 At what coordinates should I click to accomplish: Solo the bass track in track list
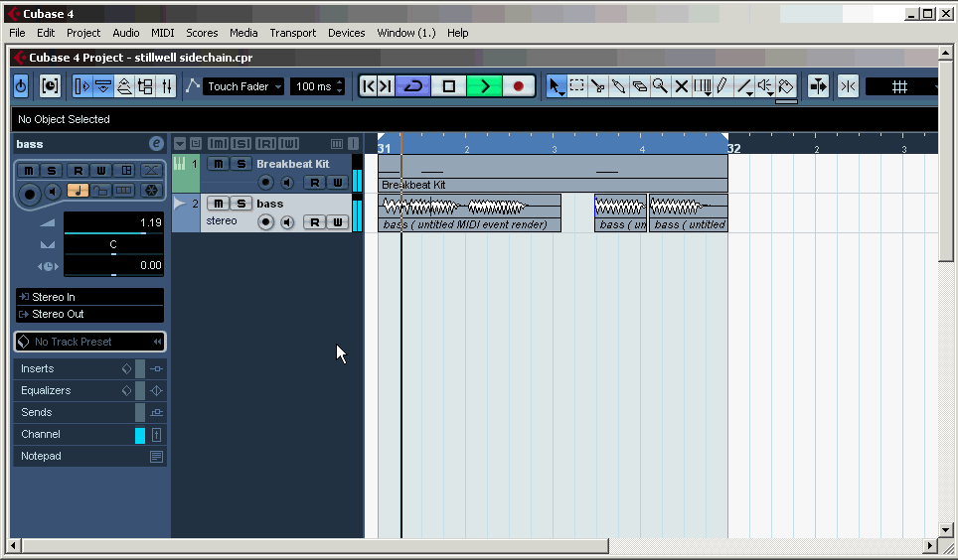241,204
